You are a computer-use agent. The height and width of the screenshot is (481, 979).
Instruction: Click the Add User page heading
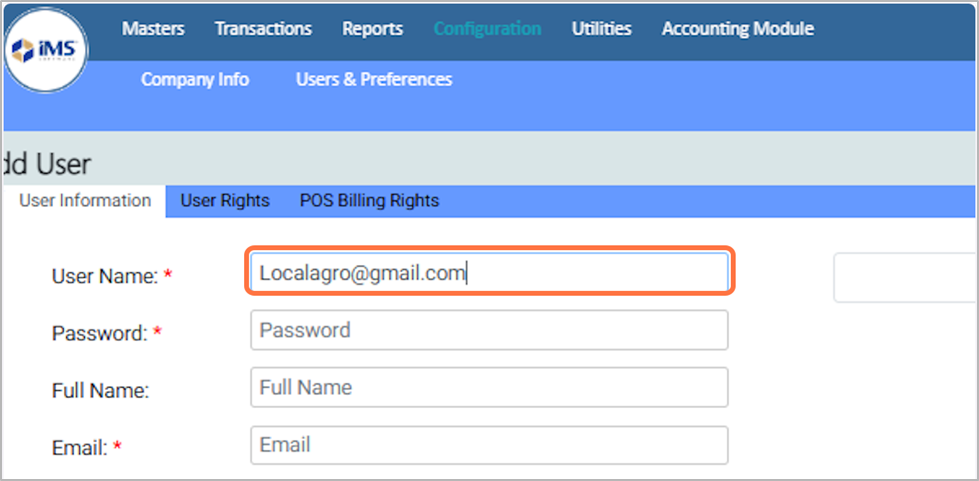(46, 163)
